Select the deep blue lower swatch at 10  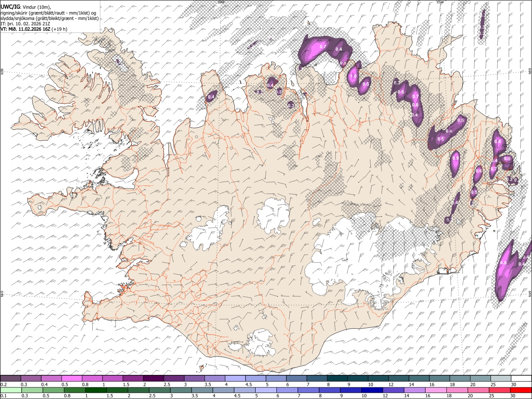coord(372,390)
